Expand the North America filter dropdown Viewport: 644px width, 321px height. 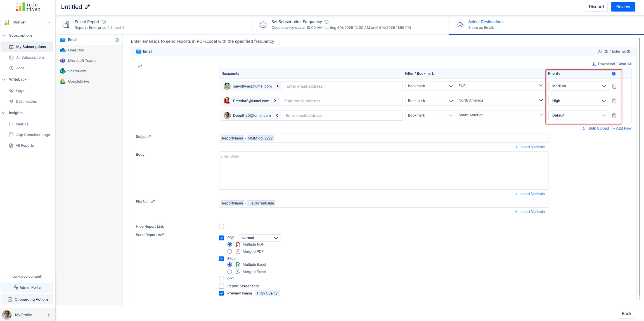pos(500,101)
